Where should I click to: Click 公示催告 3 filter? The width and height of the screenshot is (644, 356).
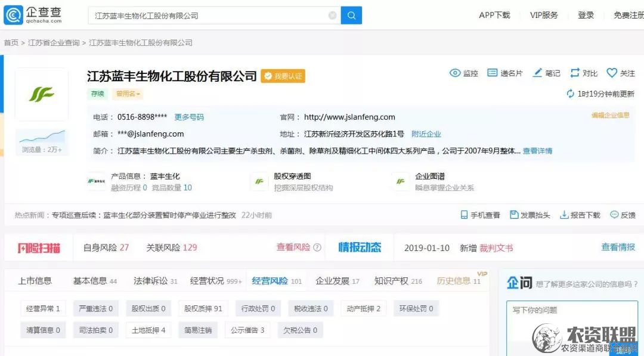click(x=247, y=330)
